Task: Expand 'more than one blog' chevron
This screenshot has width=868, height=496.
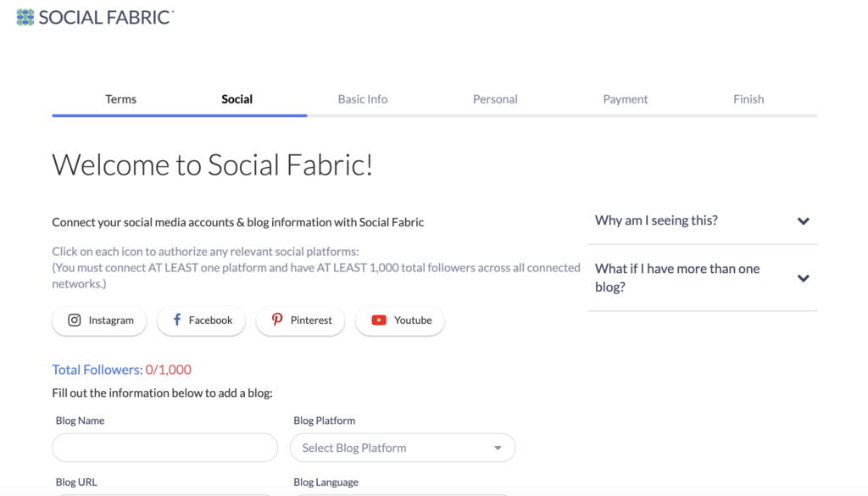Action: [x=804, y=278]
